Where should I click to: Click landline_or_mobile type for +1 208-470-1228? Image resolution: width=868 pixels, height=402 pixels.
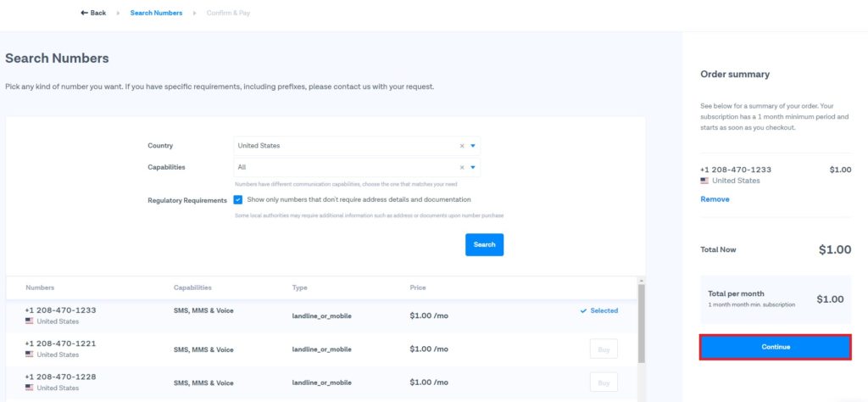321,382
